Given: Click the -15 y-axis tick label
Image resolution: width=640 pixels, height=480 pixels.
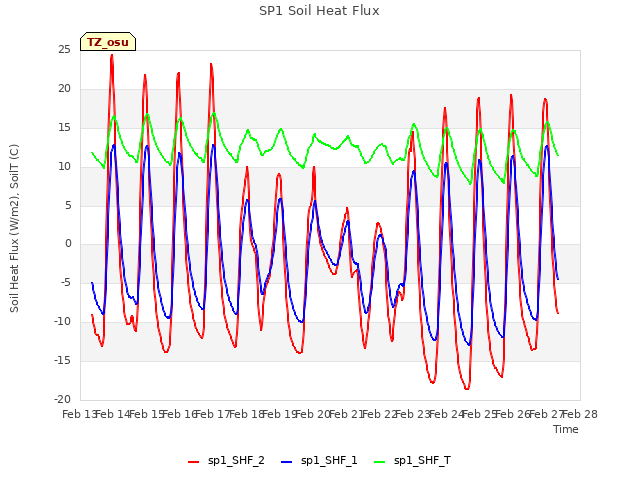Looking at the screenshot, I should 62,361.
